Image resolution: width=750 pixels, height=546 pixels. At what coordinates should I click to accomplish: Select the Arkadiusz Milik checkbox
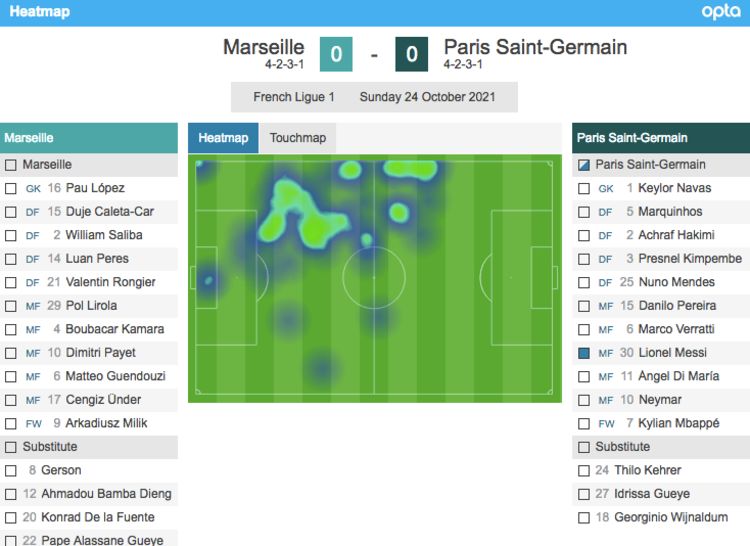point(11,423)
